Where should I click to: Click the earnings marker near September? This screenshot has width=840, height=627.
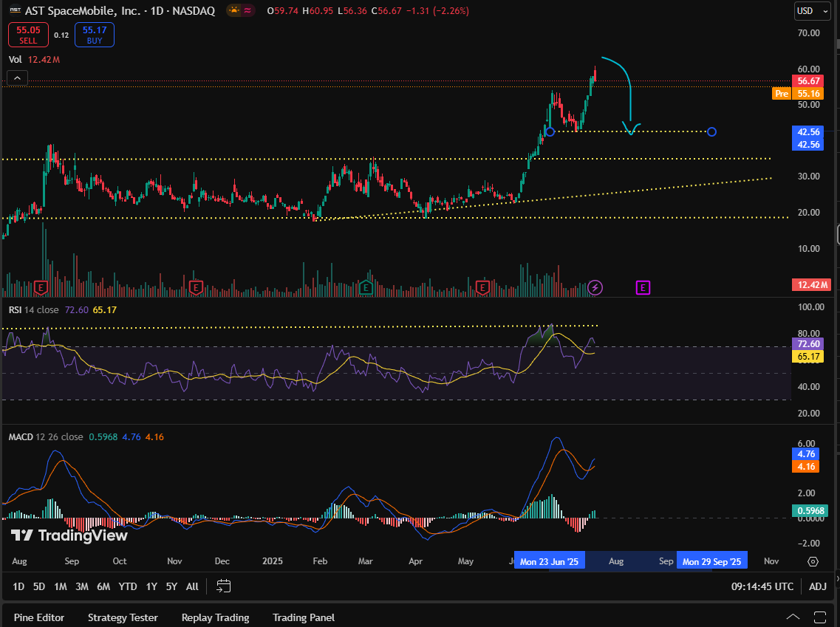click(41, 287)
